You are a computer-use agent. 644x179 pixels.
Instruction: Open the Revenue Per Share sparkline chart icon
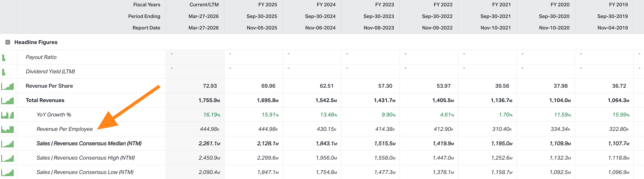click(x=8, y=86)
